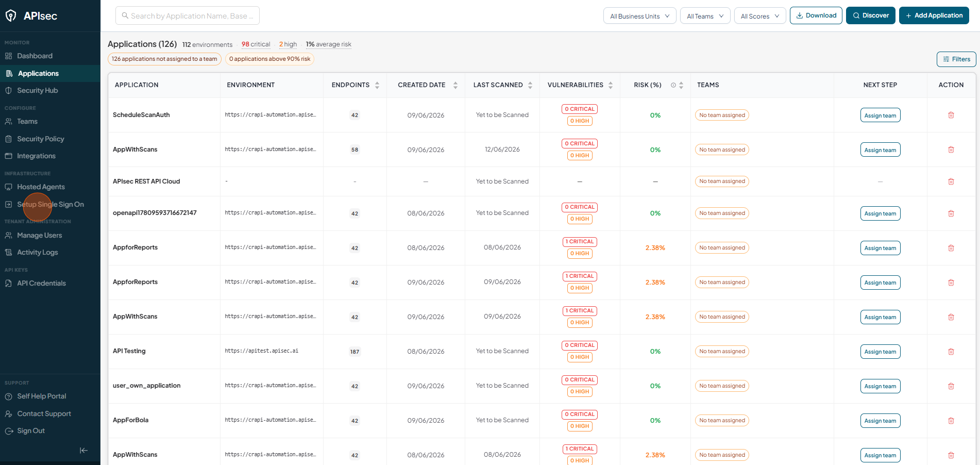The width and height of the screenshot is (980, 465).
Task: Open the Filters button
Action: (956, 59)
